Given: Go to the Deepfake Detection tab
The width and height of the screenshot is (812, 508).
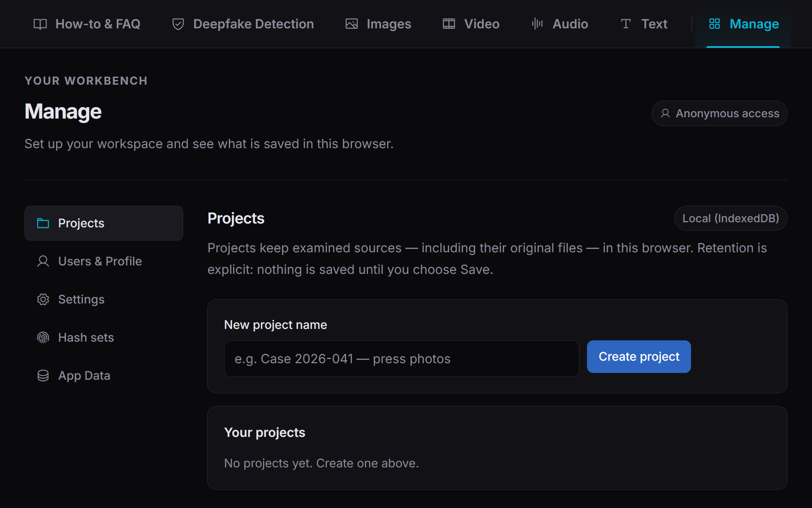Looking at the screenshot, I should 243,24.
